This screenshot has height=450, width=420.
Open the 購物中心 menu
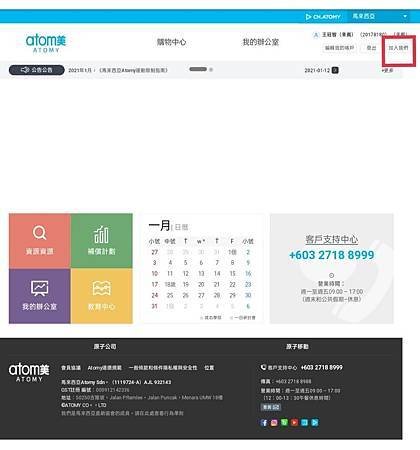point(171,42)
